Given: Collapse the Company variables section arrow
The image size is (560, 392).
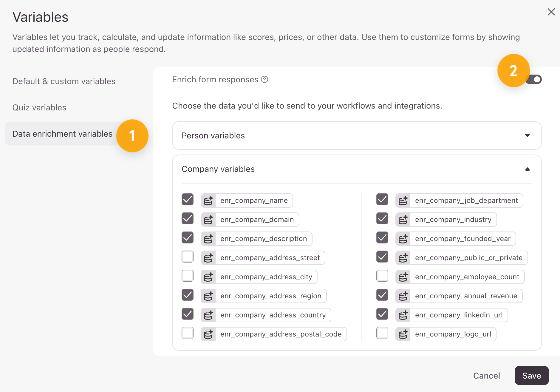Looking at the screenshot, I should click(527, 169).
